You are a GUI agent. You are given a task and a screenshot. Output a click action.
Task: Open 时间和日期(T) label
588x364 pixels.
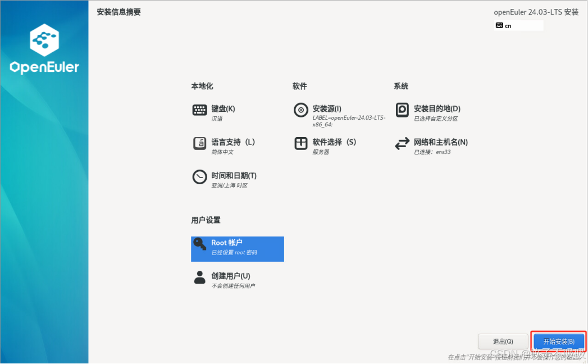[x=234, y=176]
